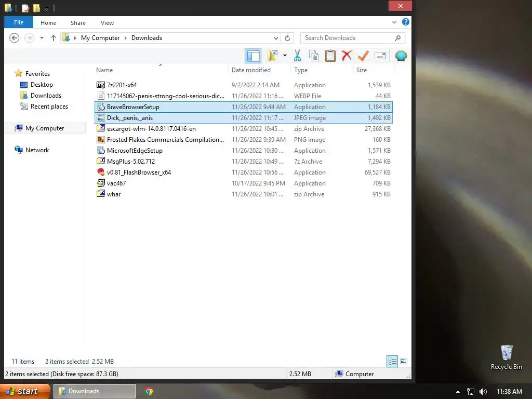Viewport: 532px width, 399px height.
Task: Copy selected files using the toolbar icon
Action: [x=313, y=56]
